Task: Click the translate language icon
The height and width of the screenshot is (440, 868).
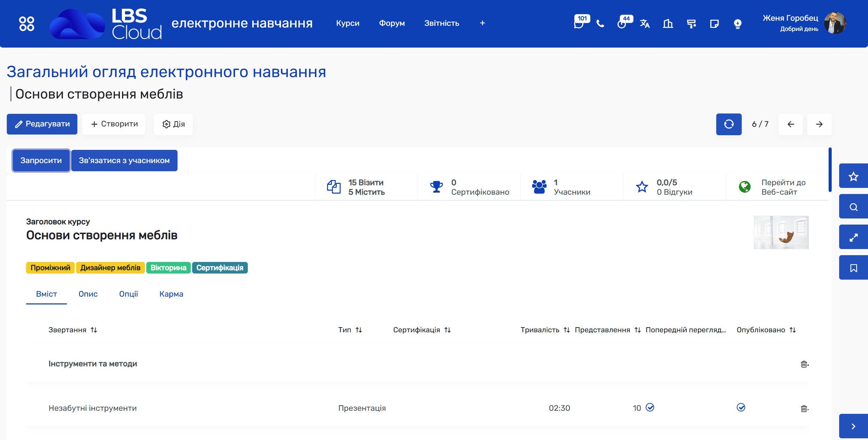Action: click(645, 23)
